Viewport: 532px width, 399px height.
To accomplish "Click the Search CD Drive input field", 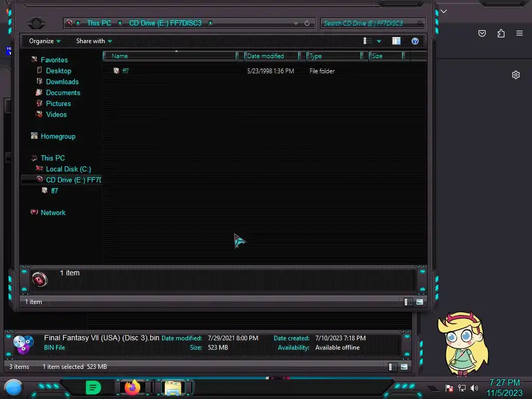I will 373,23.
